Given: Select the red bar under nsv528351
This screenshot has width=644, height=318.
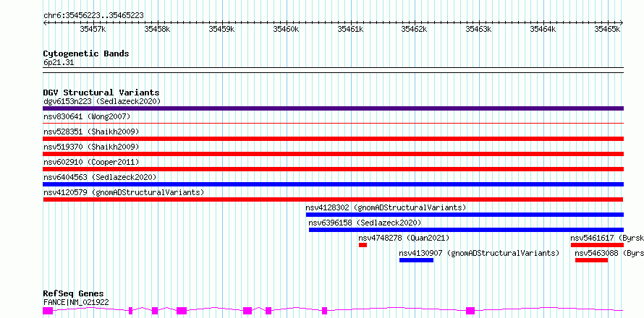Looking at the screenshot, I should (x=333, y=139).
